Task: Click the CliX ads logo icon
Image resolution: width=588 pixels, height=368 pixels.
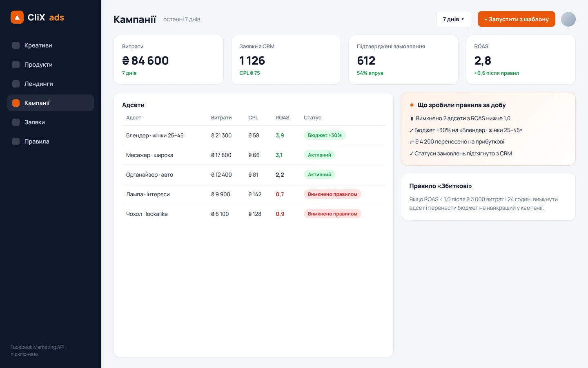Action: pyautogui.click(x=17, y=17)
